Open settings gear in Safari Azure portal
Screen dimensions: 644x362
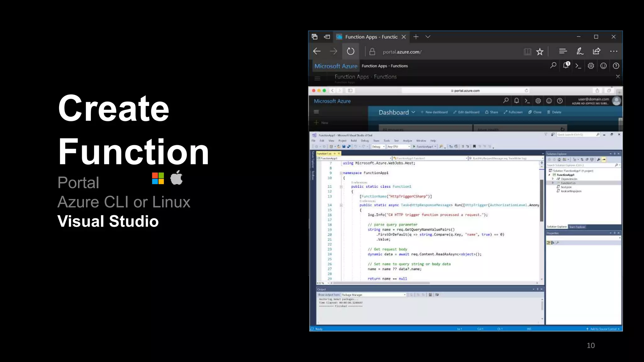click(x=538, y=101)
